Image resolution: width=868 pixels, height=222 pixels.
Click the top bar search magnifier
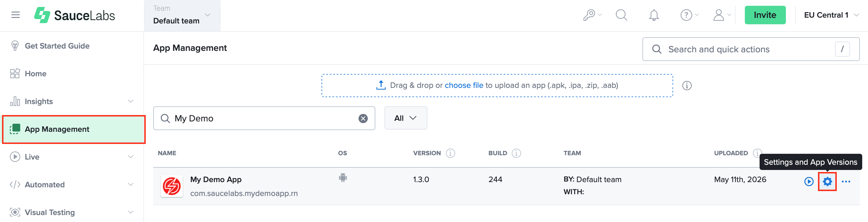621,15
